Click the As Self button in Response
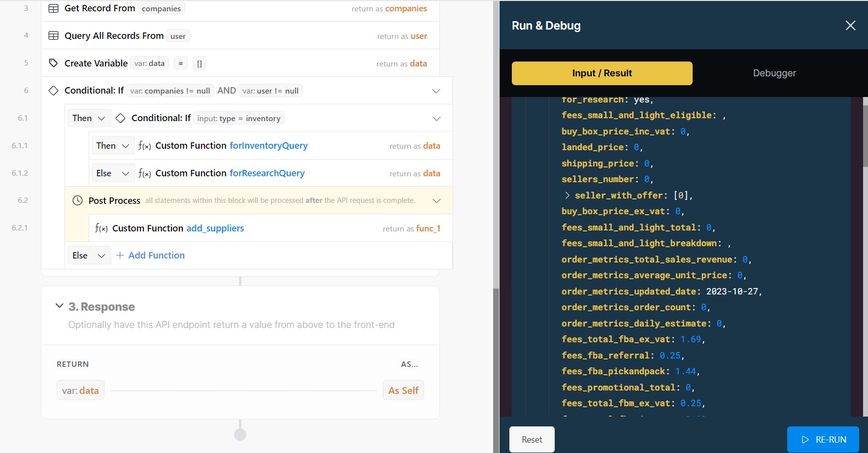 click(403, 390)
